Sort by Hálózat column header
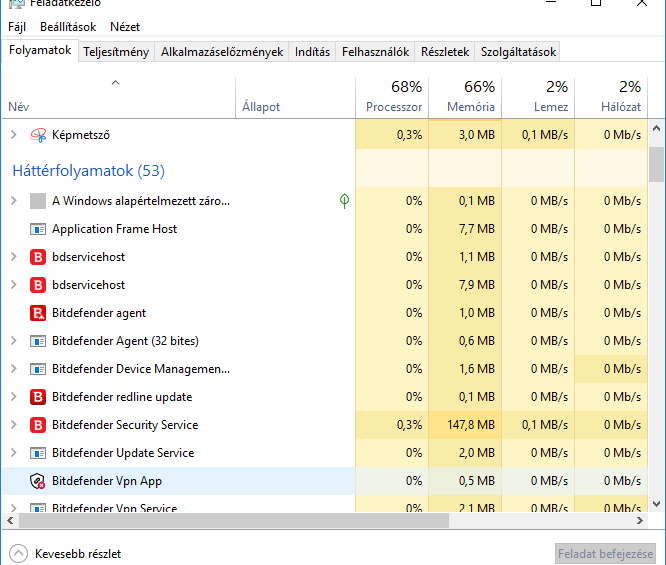666x565 pixels. [x=611, y=98]
